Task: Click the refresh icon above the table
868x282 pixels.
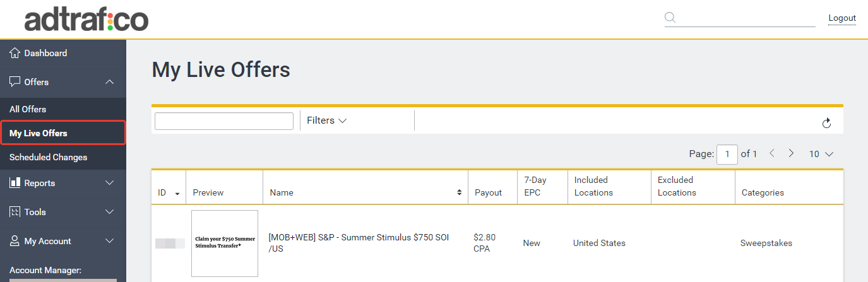Action: [826, 123]
